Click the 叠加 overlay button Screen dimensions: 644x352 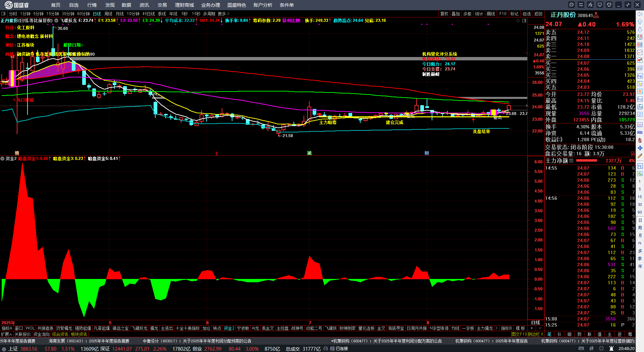pyautogui.click(x=455, y=14)
